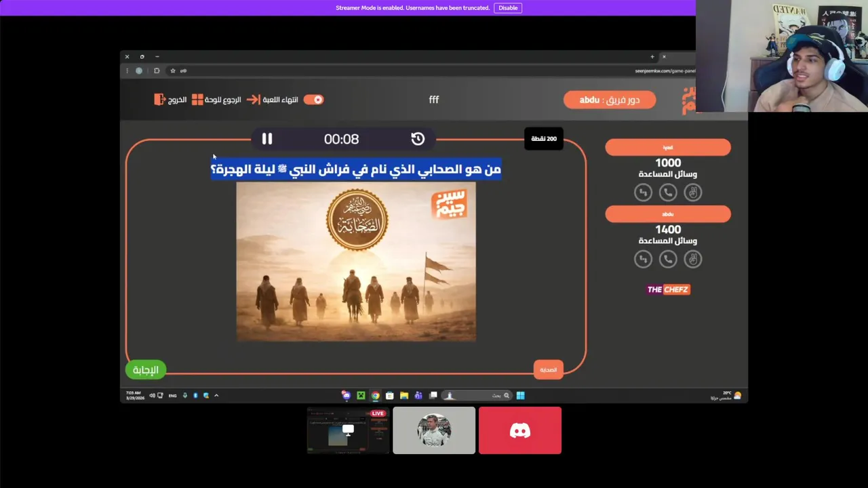Click THE CHEFZ sponsor logo
This screenshot has width=868, height=488.
click(x=668, y=289)
